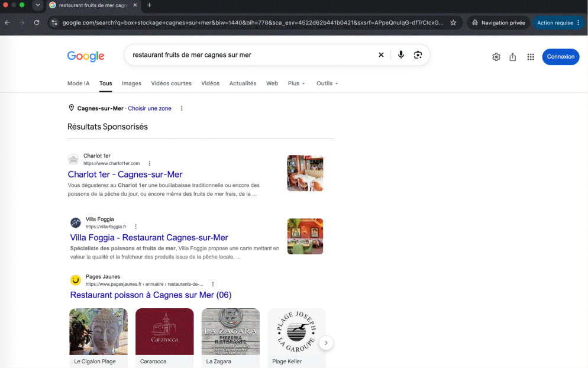Open La Zagara pizzeria card
588x368 pixels.
tap(231, 338)
